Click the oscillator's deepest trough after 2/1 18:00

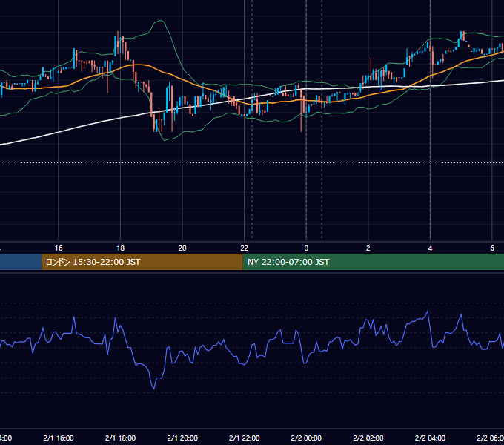(x=153, y=389)
